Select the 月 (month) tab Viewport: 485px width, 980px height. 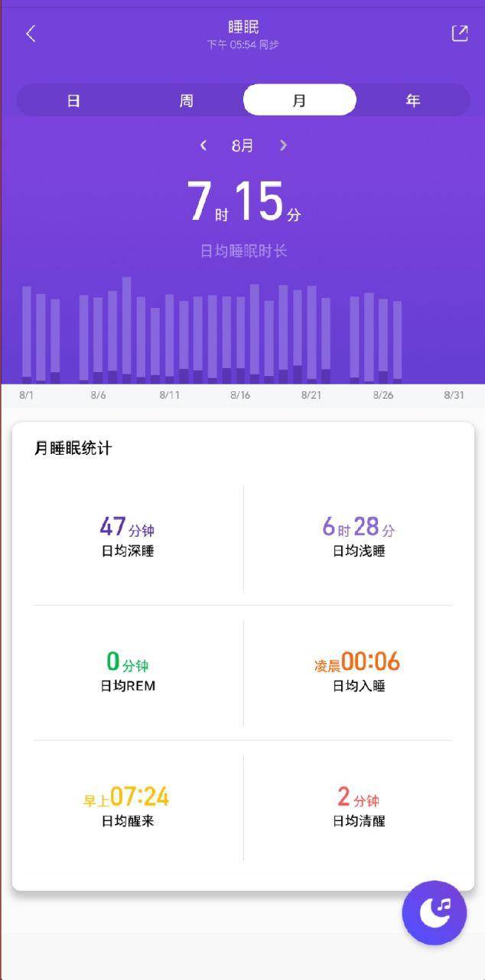pos(300,100)
